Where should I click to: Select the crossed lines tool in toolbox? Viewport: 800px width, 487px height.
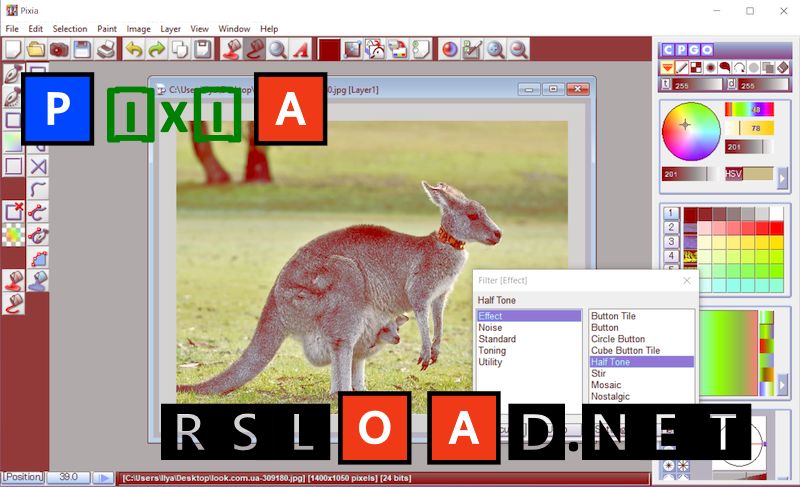click(38, 166)
